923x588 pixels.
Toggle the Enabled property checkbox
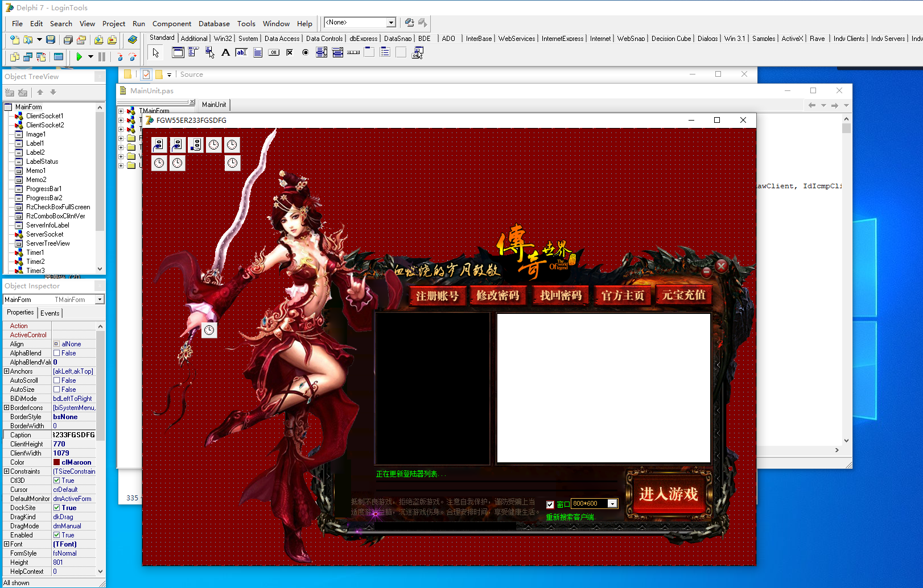coord(56,535)
